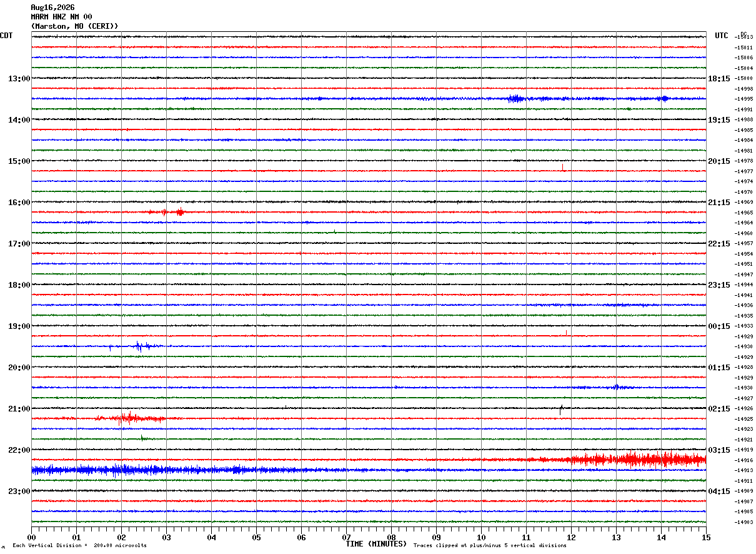This screenshot has height=554, width=756.
Task: Click the 04:15 UTC time label
Action: pos(719,491)
